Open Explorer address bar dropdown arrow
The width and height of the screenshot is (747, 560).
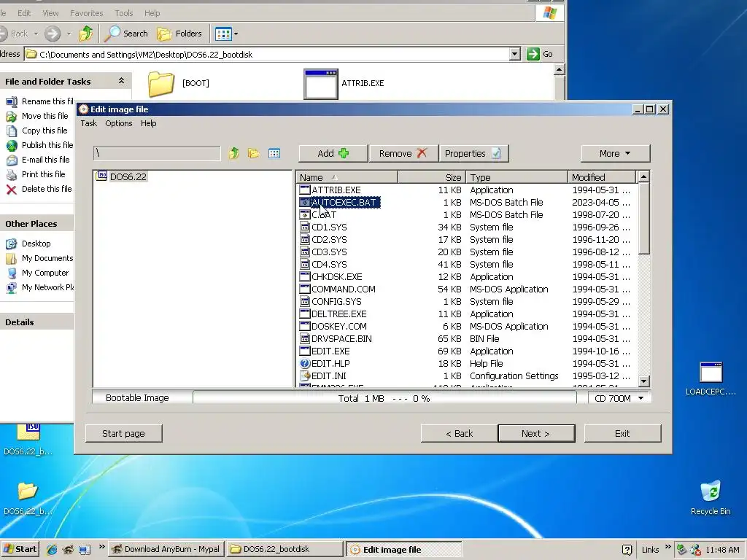pyautogui.click(x=514, y=54)
